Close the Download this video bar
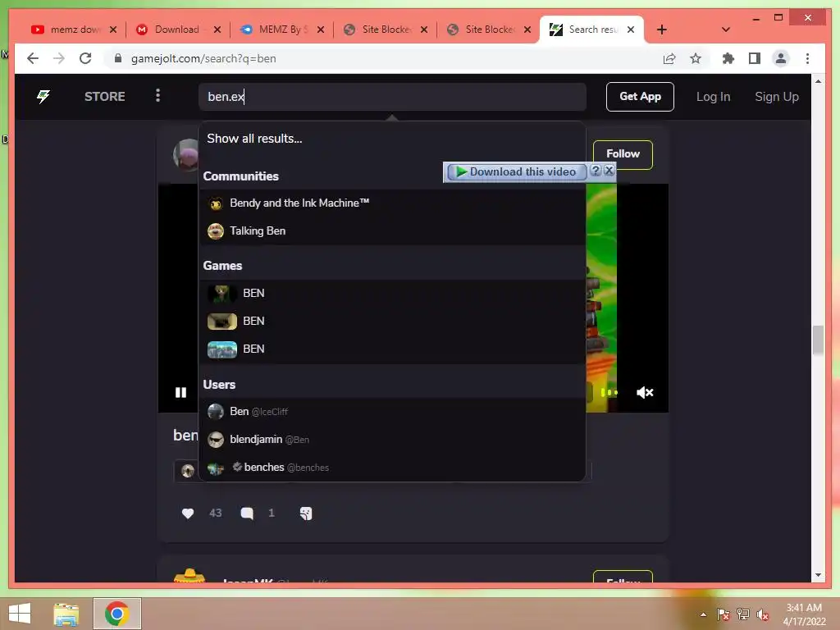 click(609, 171)
